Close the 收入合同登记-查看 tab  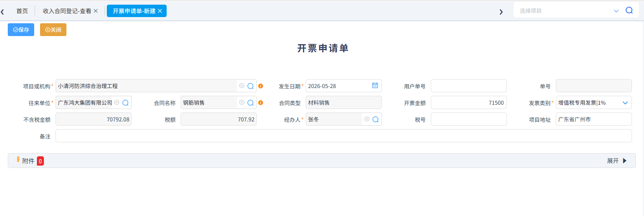pyautogui.click(x=96, y=11)
